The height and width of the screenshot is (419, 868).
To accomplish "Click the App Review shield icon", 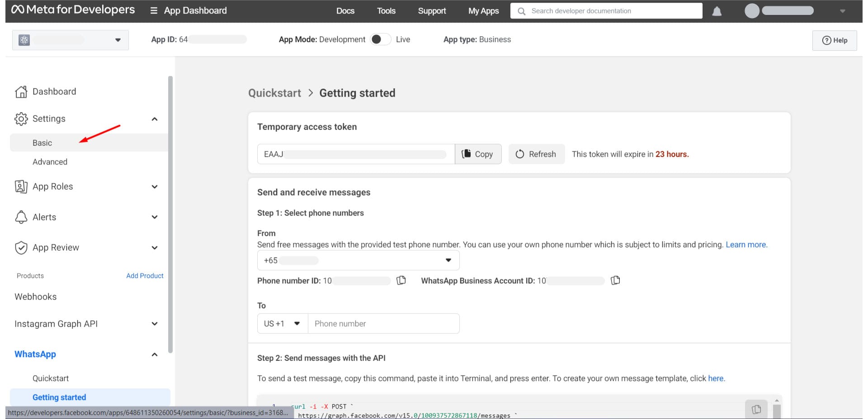I will click(21, 248).
